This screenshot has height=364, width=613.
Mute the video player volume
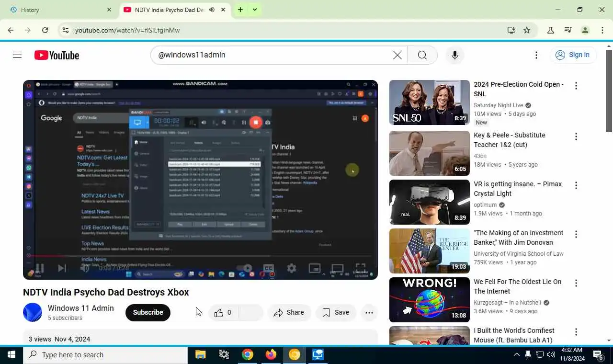tap(85, 268)
